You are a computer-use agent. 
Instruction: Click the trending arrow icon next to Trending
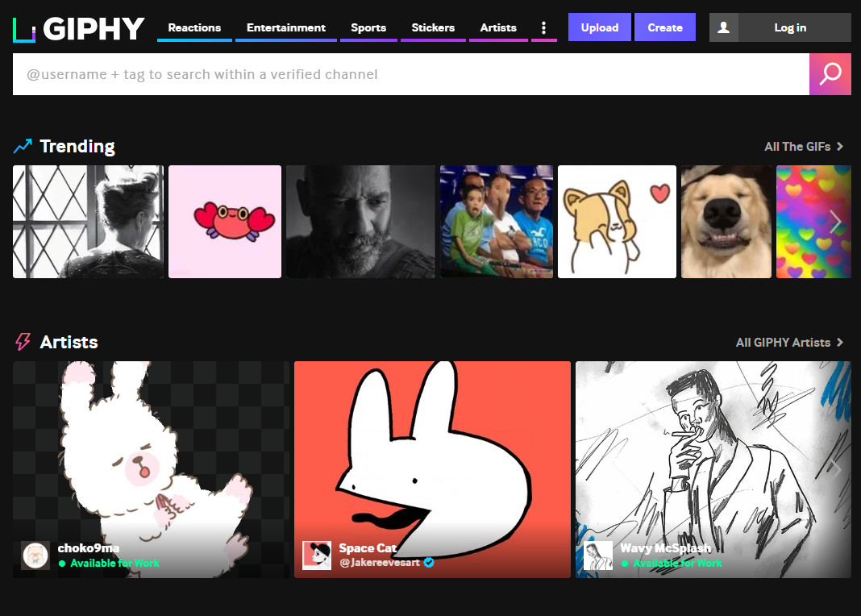[21, 146]
